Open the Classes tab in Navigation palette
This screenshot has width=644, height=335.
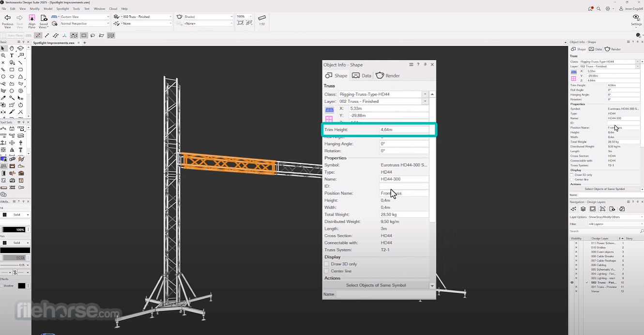573,209
